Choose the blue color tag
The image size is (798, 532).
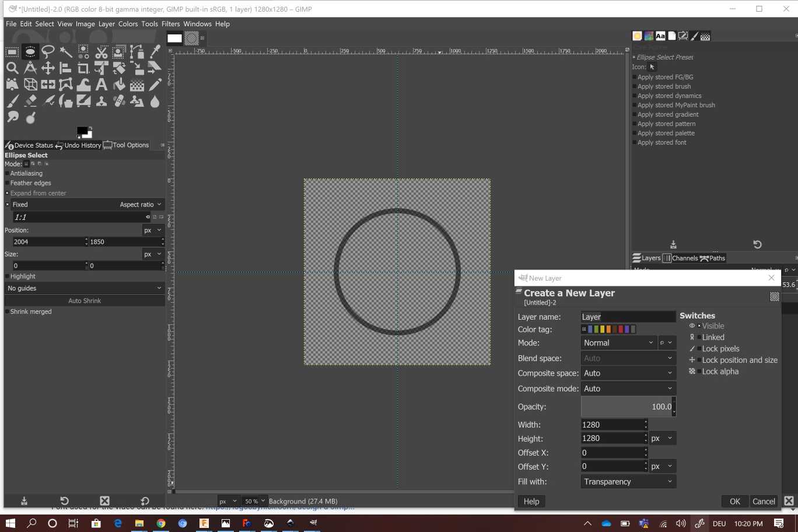(590, 330)
